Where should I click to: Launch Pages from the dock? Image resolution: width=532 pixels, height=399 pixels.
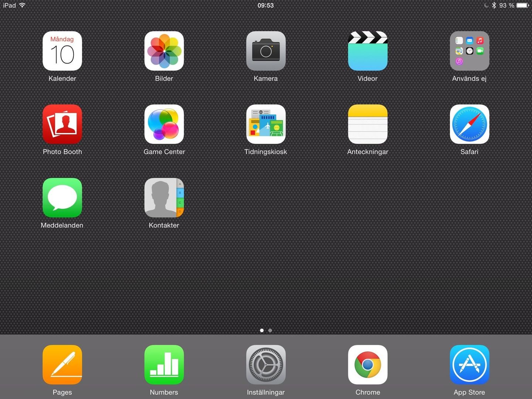(x=62, y=365)
